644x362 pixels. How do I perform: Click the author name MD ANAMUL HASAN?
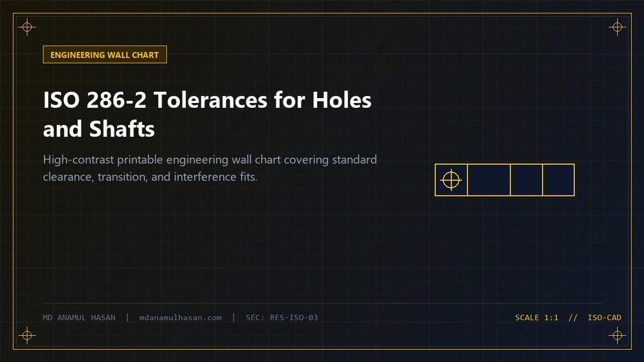click(79, 317)
